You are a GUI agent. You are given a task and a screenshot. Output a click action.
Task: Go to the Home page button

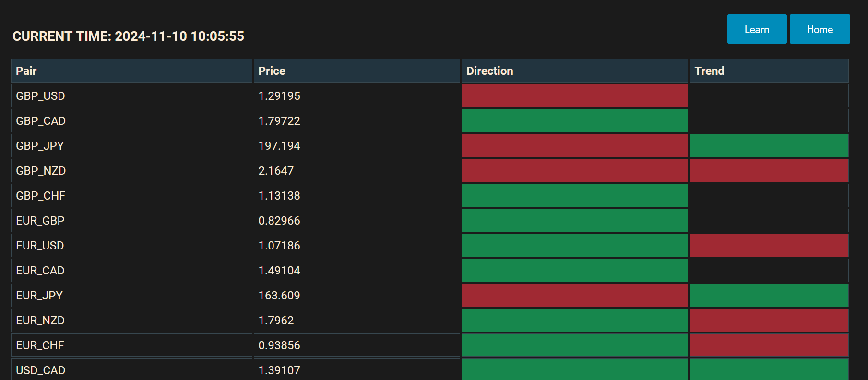820,29
